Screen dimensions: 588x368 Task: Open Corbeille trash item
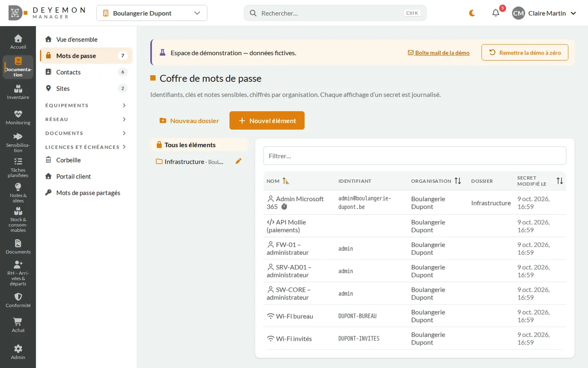[86, 160]
